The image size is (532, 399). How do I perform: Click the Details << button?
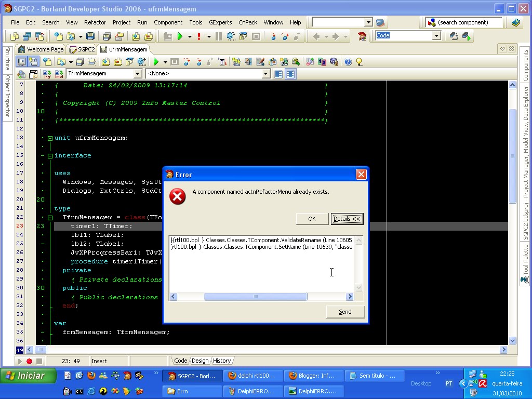click(347, 219)
